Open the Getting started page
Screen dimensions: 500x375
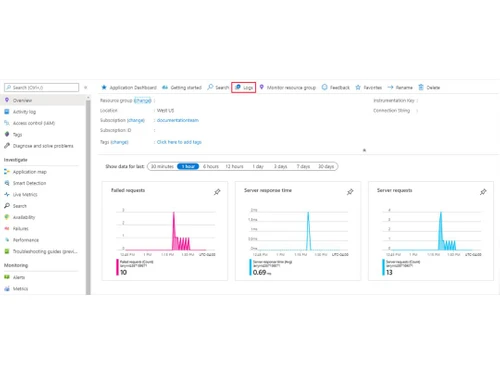tap(182, 87)
